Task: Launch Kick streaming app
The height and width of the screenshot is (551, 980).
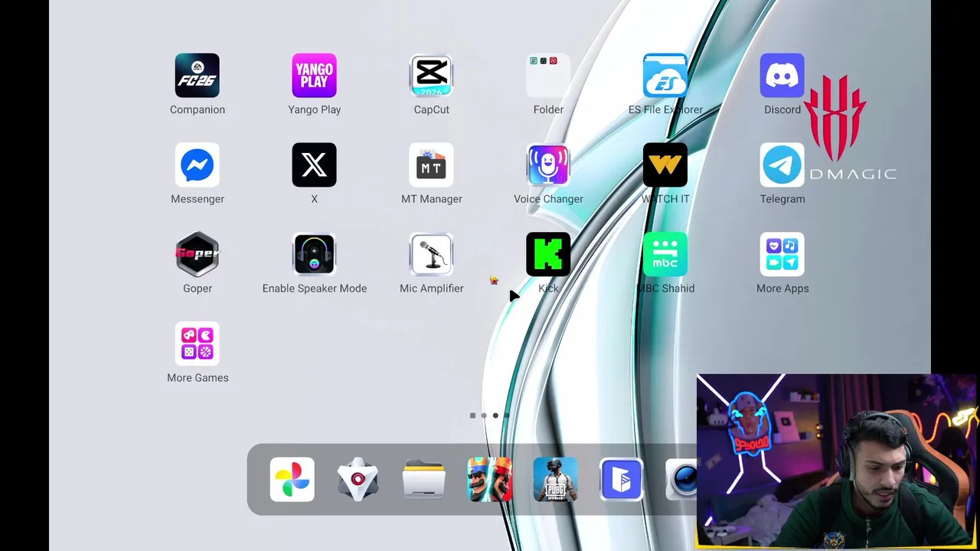Action: [548, 254]
